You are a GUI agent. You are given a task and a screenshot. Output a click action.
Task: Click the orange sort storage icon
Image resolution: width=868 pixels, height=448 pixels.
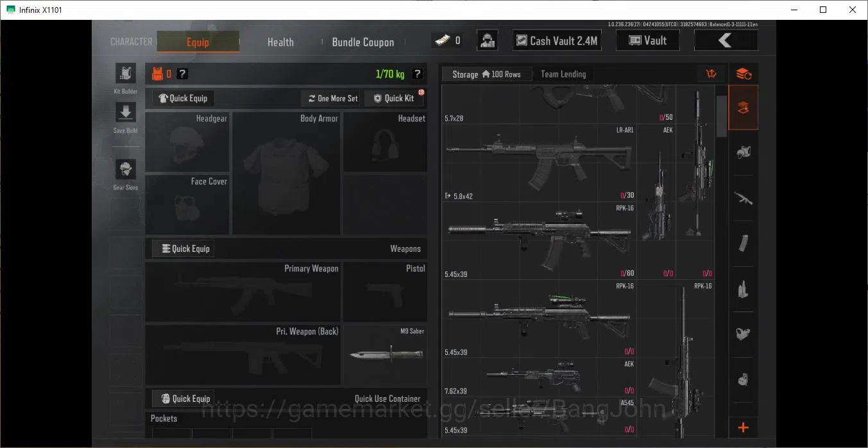click(x=711, y=74)
